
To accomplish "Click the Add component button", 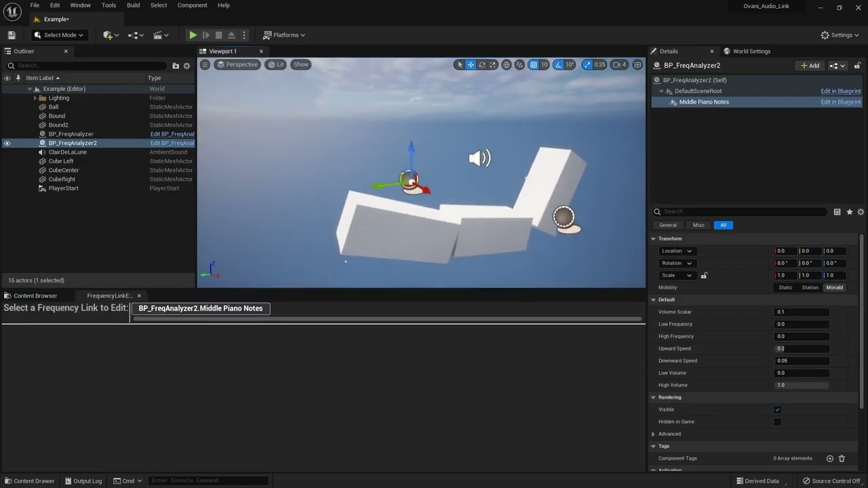I will click(810, 66).
